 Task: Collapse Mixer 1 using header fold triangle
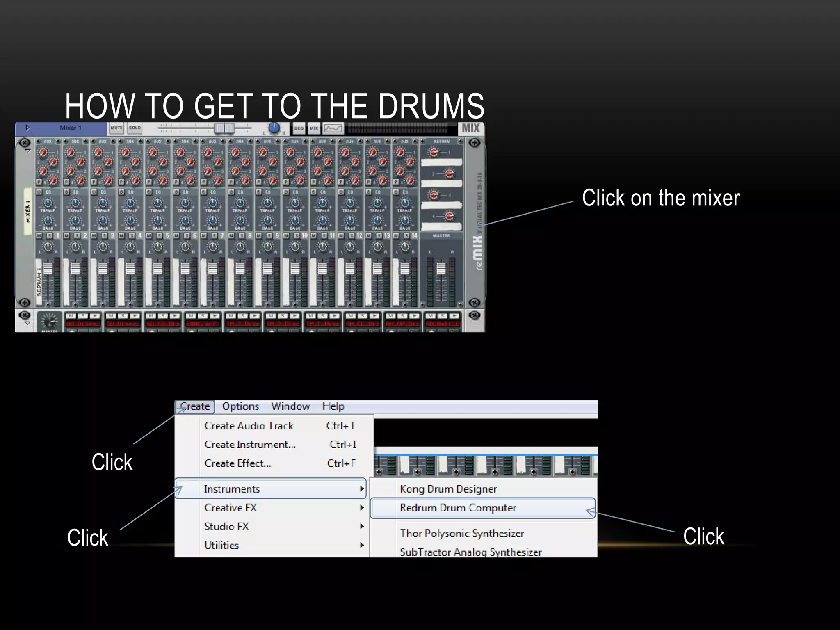point(27,128)
